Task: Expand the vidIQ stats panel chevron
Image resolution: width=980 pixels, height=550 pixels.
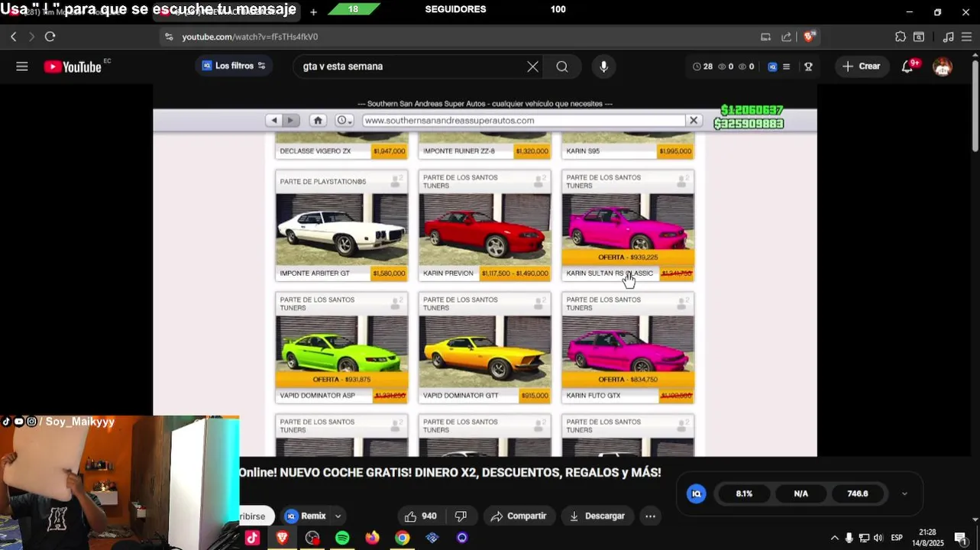Action: (x=904, y=493)
